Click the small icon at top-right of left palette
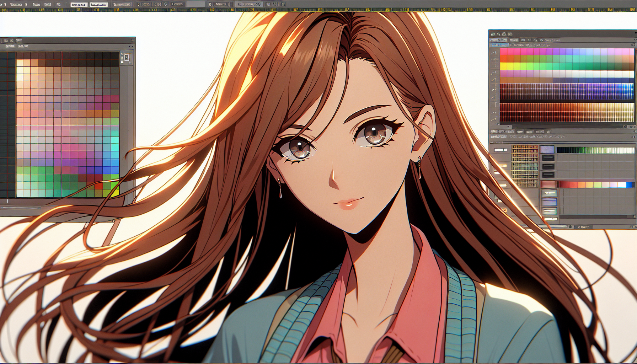637x364 pixels. (x=127, y=57)
